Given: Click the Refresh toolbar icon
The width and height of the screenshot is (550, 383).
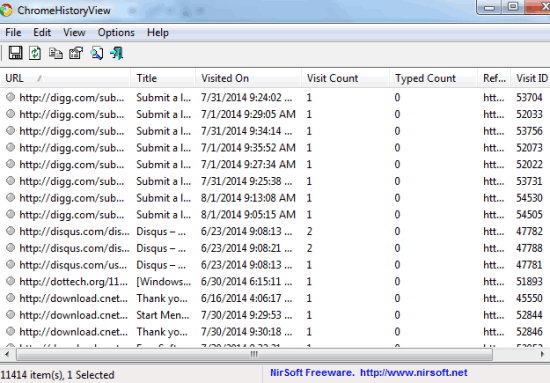Looking at the screenshot, I should coord(35,53).
